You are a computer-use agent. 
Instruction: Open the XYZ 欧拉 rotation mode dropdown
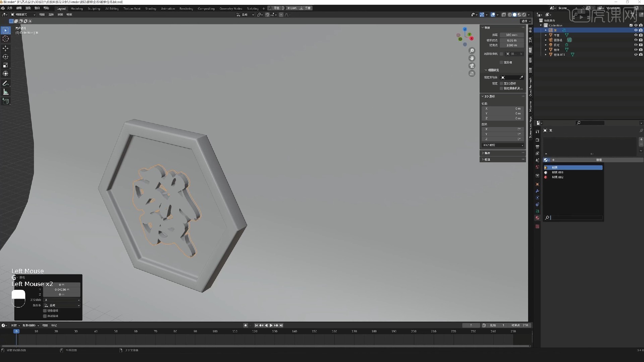(x=503, y=145)
